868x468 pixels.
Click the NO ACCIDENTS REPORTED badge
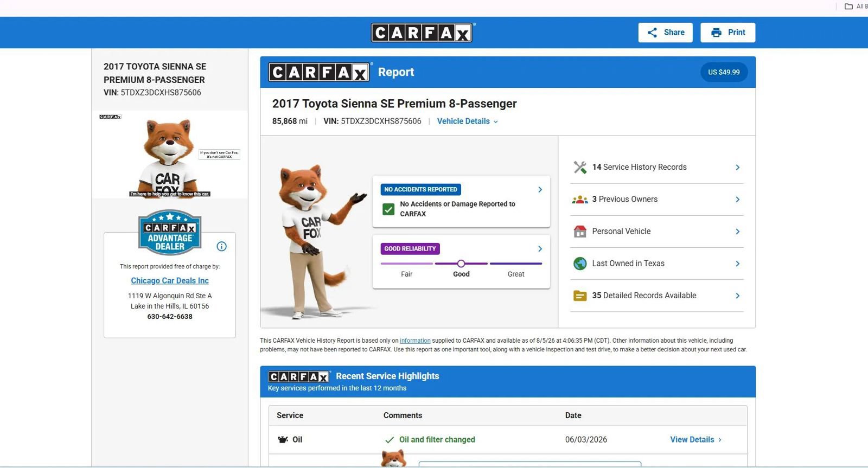point(420,189)
